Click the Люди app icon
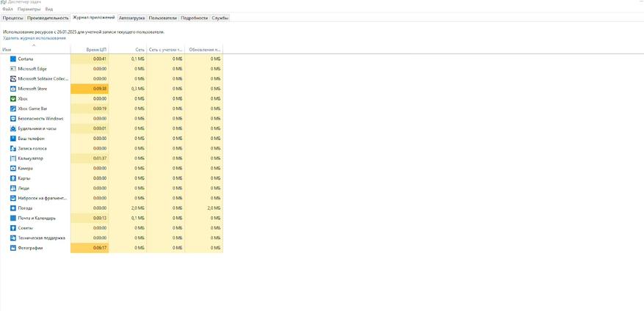 pyautogui.click(x=12, y=188)
